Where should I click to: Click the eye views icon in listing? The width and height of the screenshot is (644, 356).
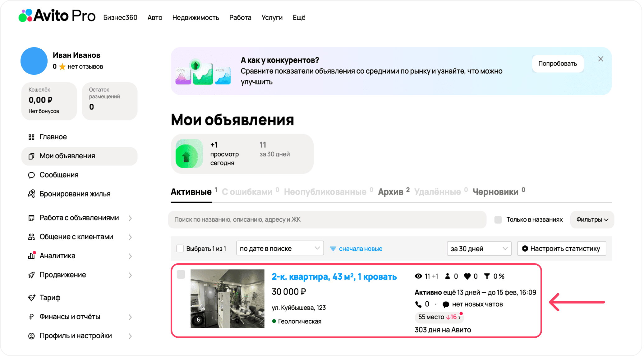click(x=418, y=276)
